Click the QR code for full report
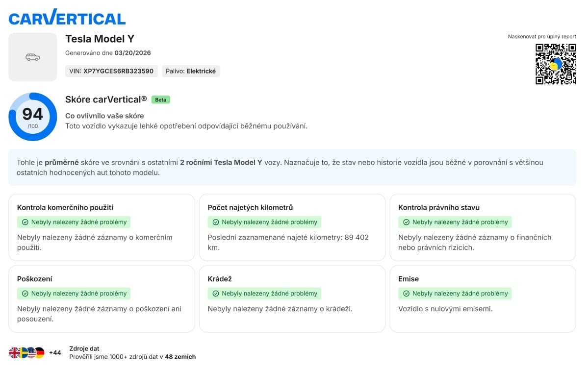The height and width of the screenshot is (369, 588). [556, 64]
